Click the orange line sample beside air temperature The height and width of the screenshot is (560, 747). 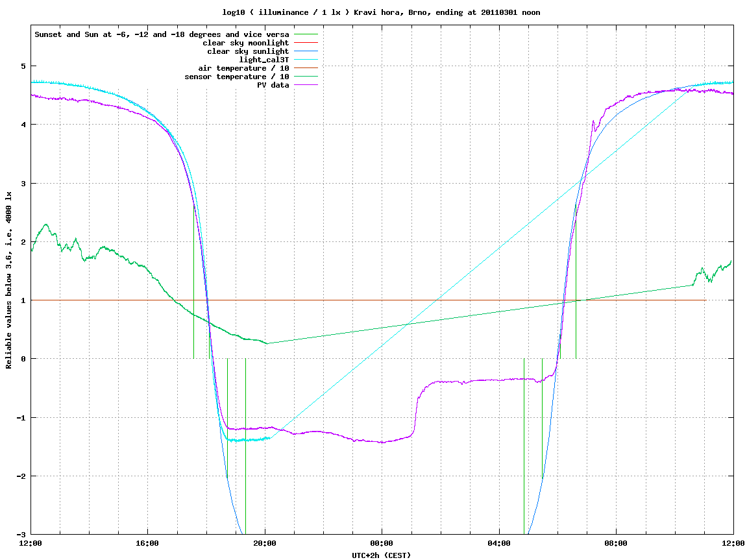306,68
